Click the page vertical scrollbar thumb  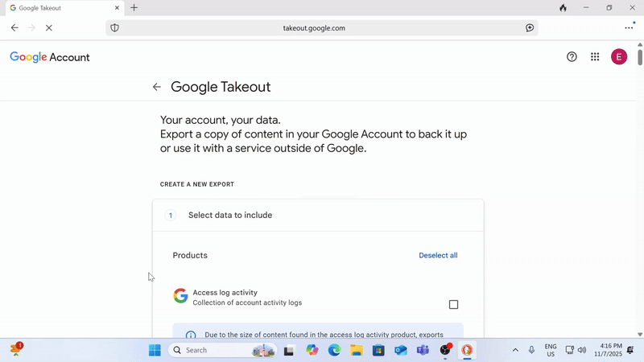[640, 57]
